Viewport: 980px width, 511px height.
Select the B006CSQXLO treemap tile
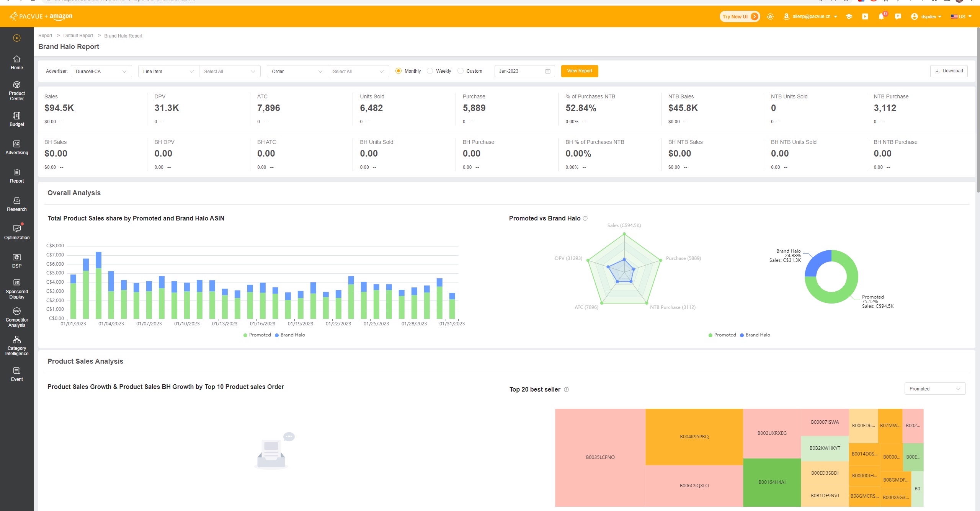pyautogui.click(x=694, y=486)
